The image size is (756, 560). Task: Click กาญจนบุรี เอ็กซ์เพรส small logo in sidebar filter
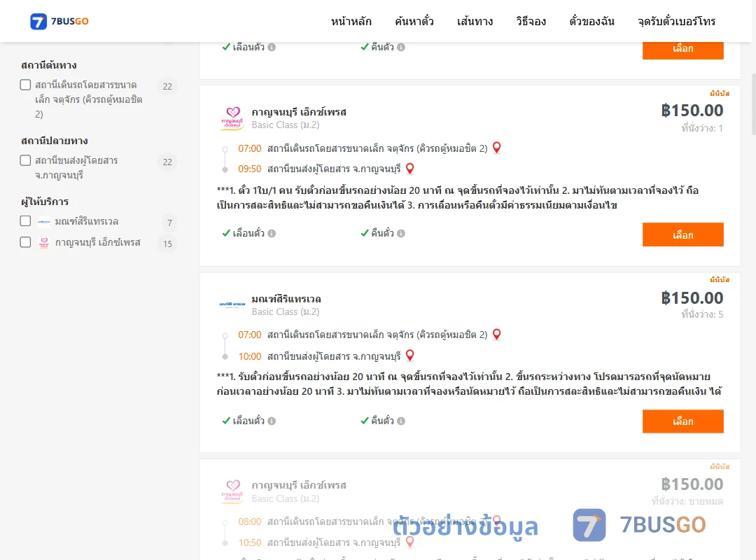[x=44, y=243]
